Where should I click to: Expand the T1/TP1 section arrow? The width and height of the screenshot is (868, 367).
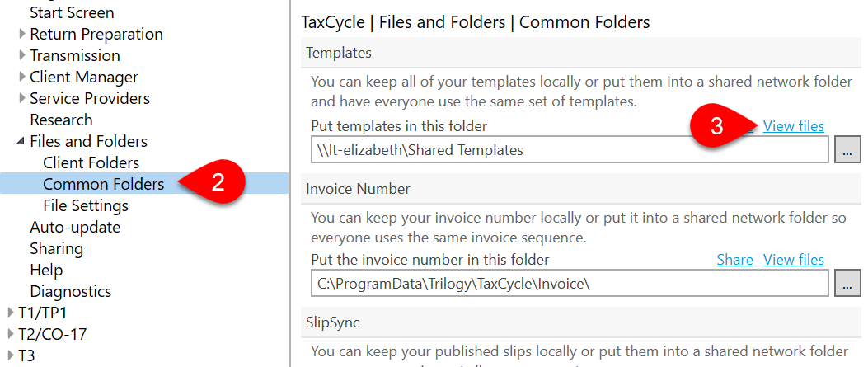click(11, 313)
